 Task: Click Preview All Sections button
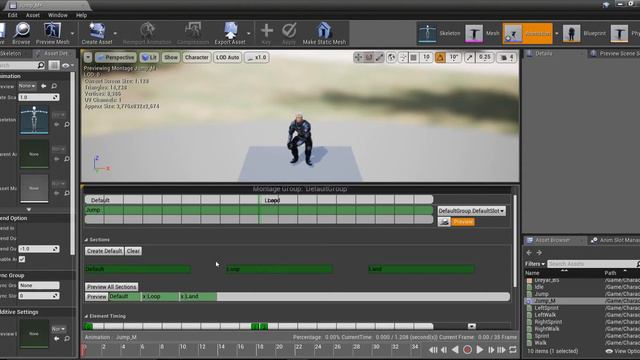(x=111, y=287)
